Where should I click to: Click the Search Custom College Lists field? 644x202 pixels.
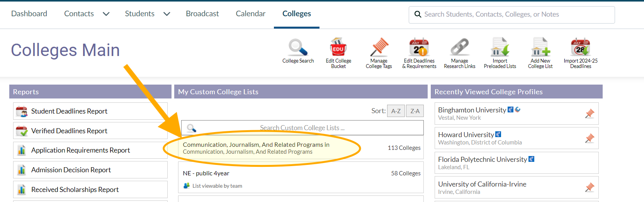[302, 128]
